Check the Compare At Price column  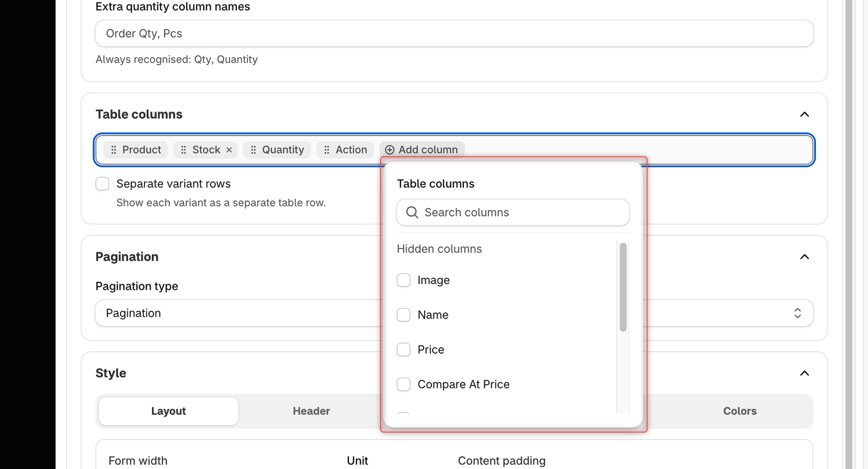pos(403,384)
